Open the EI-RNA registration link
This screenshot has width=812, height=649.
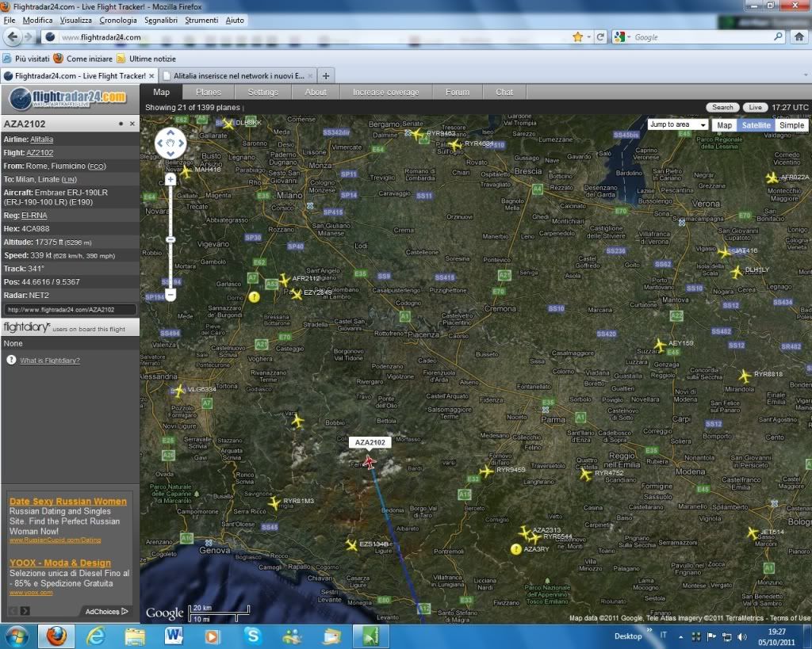(34, 216)
